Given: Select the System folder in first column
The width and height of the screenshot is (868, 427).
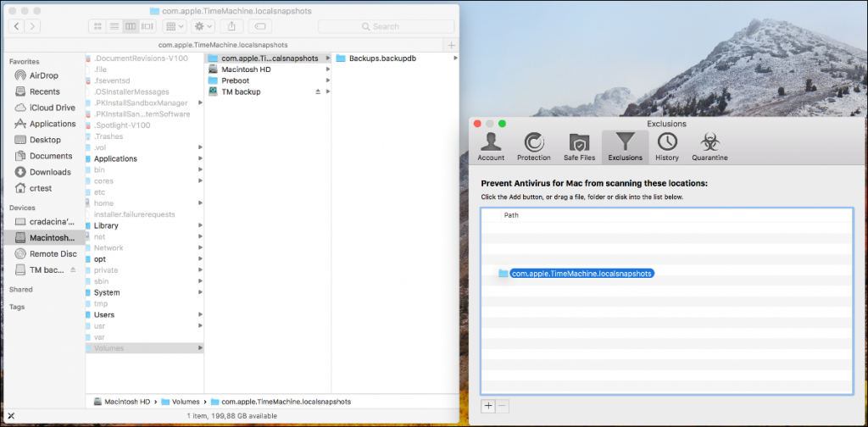Looking at the screenshot, I should click(x=107, y=292).
